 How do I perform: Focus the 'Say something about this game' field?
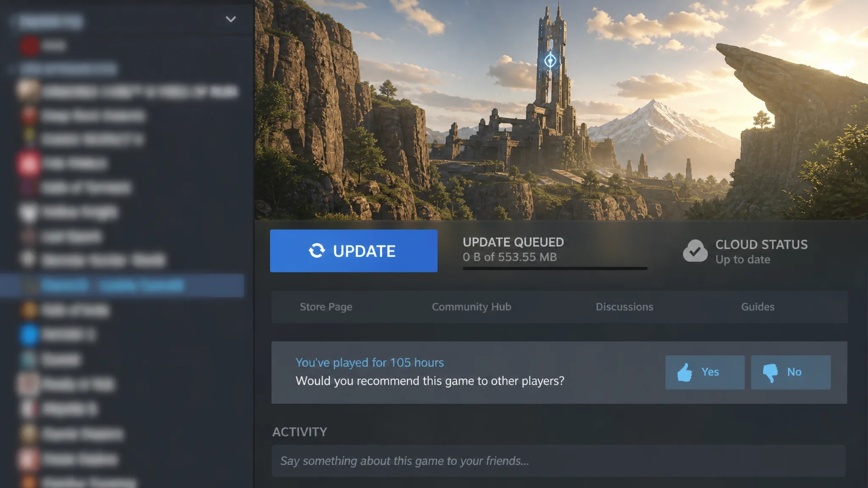(559, 461)
